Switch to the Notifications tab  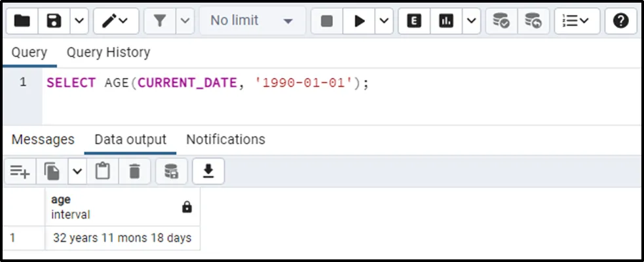(x=225, y=140)
